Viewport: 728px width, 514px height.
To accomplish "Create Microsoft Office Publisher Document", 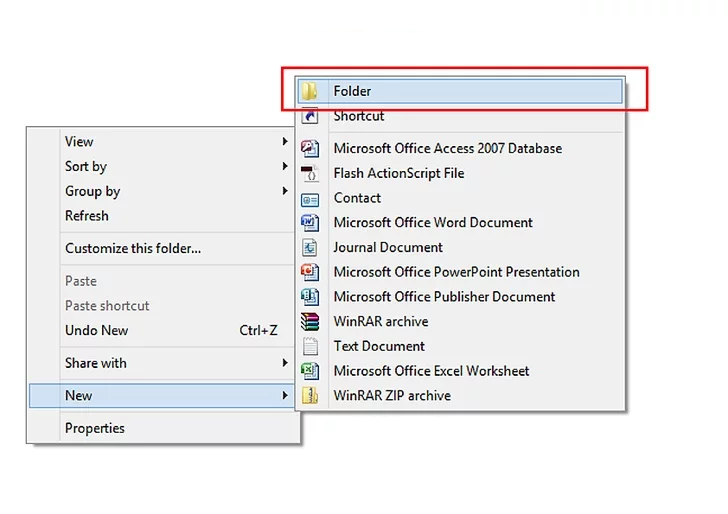I will 444,297.
